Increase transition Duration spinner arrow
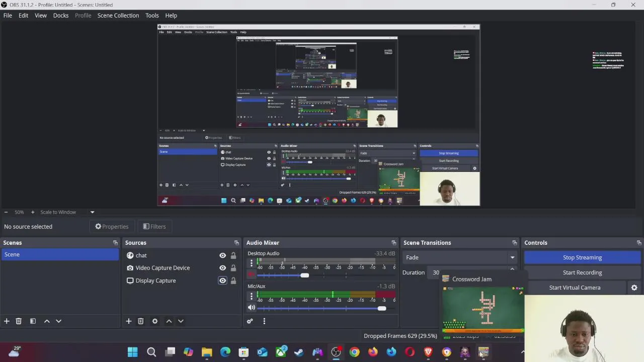 [512, 269]
